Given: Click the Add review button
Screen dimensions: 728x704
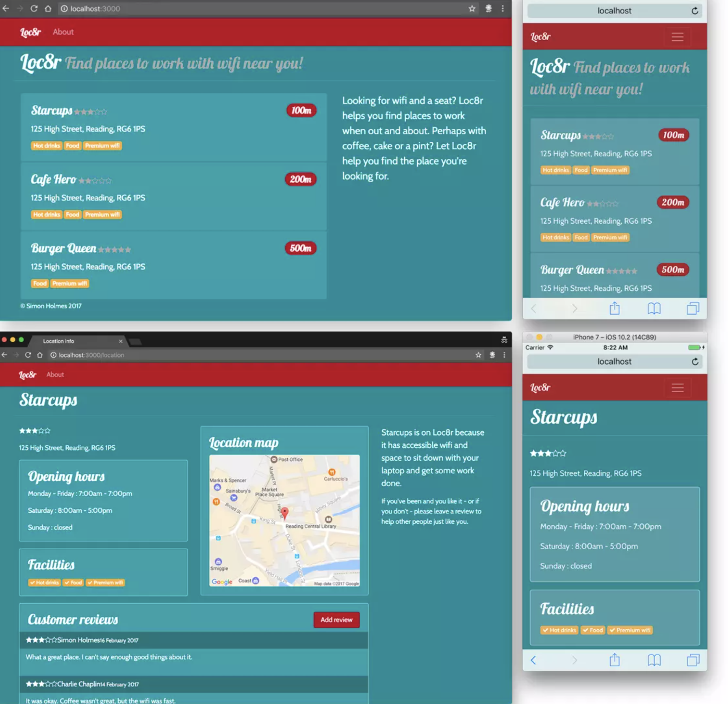Looking at the screenshot, I should pos(336,620).
